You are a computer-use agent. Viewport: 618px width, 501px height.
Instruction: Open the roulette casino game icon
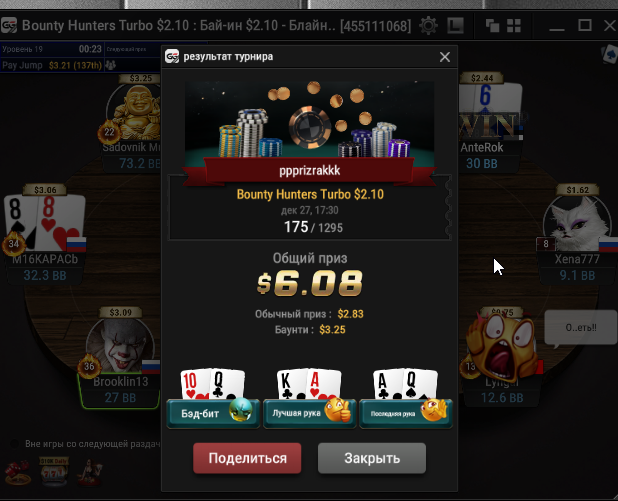tap(18, 471)
